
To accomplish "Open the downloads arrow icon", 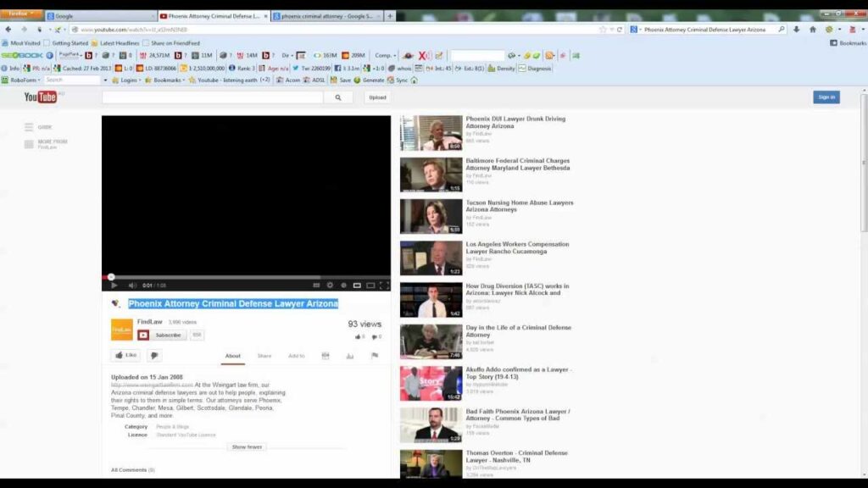I will 797,30.
